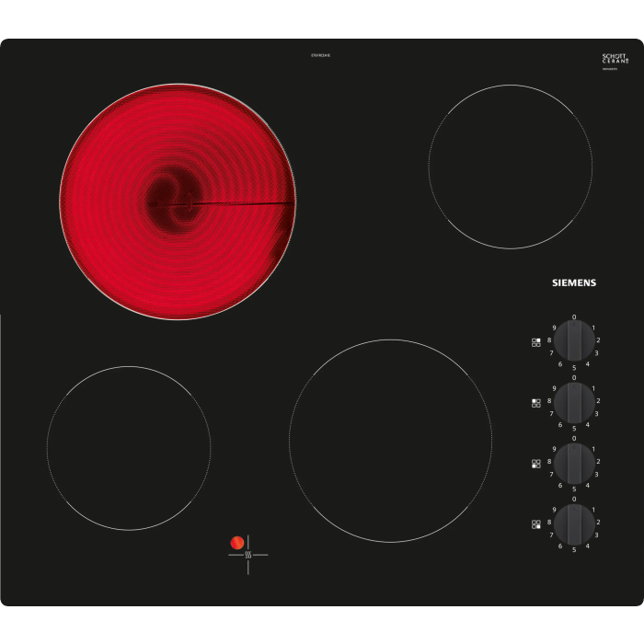This screenshot has height=644, width=644.
Task: Select the large front-right cooking zone
Action: pos(390,441)
